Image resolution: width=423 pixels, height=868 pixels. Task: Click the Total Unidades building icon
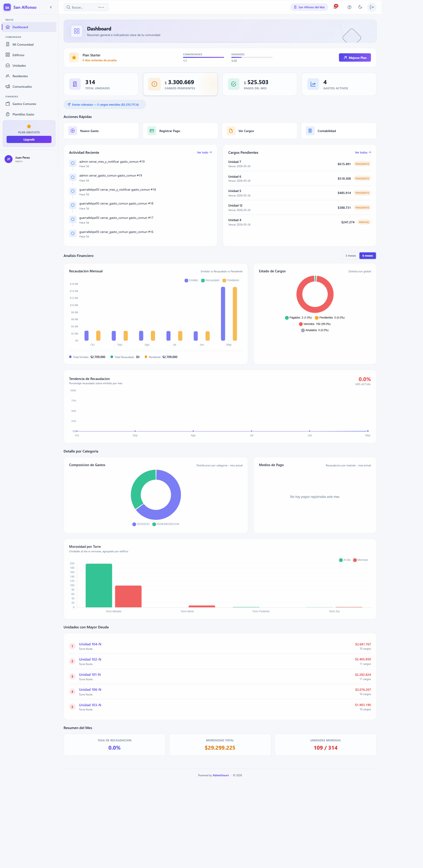[x=75, y=84]
